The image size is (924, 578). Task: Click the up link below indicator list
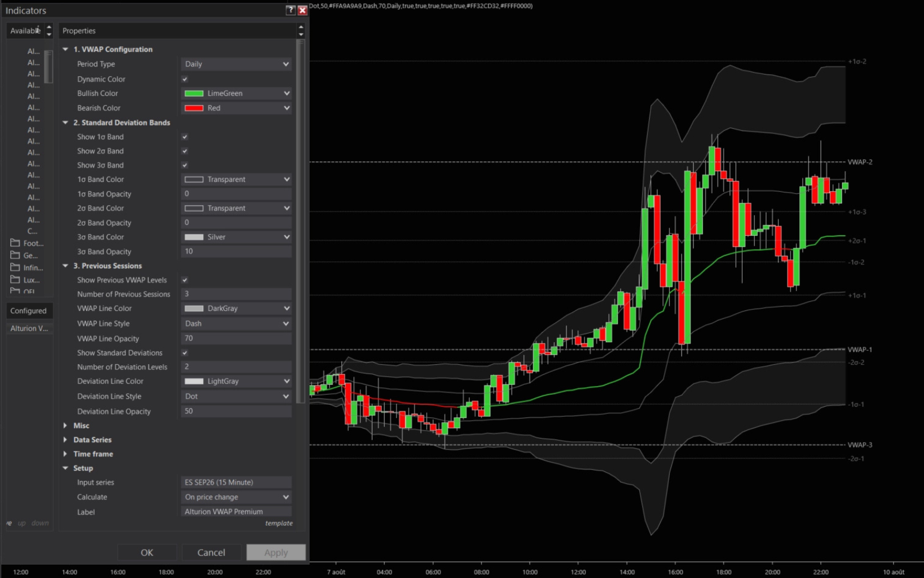click(22, 523)
